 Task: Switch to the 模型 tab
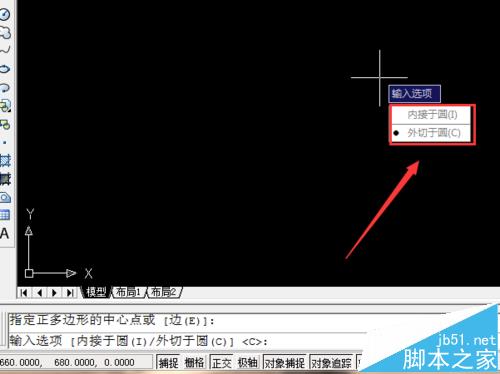tap(96, 292)
